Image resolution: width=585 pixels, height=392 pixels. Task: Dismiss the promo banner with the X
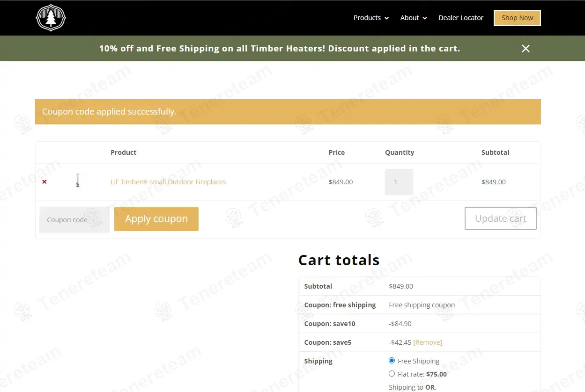point(526,49)
